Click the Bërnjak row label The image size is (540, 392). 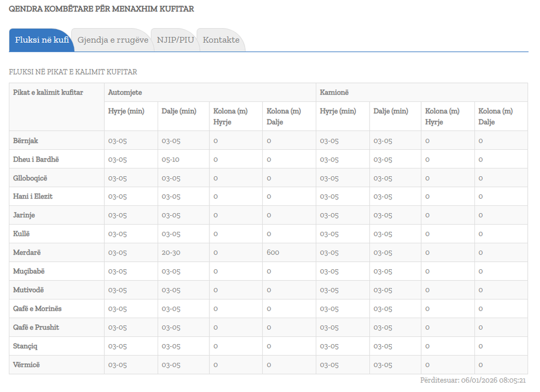[x=27, y=140]
